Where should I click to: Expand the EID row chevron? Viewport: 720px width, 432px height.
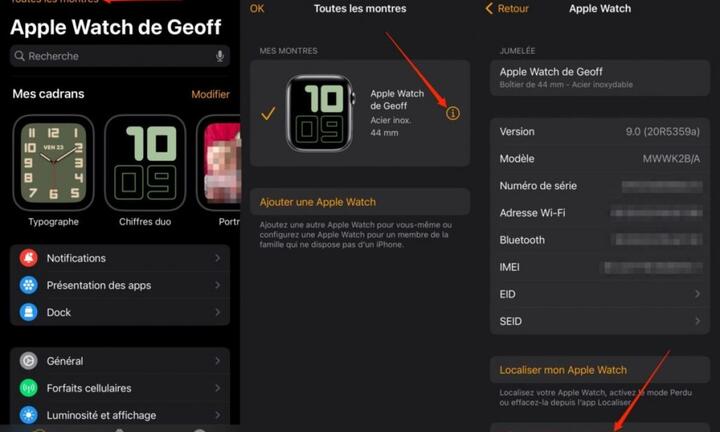tap(698, 294)
